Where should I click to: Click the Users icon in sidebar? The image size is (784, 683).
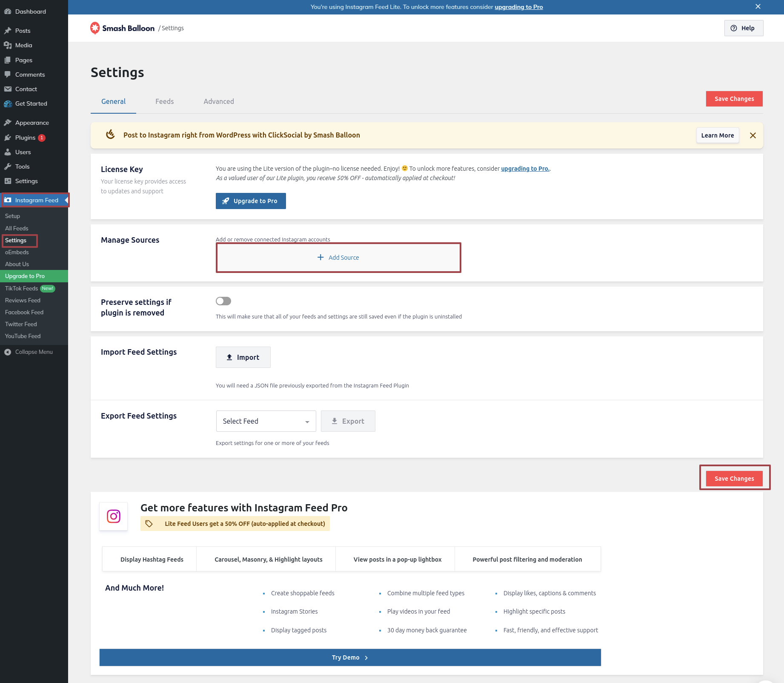(8, 152)
